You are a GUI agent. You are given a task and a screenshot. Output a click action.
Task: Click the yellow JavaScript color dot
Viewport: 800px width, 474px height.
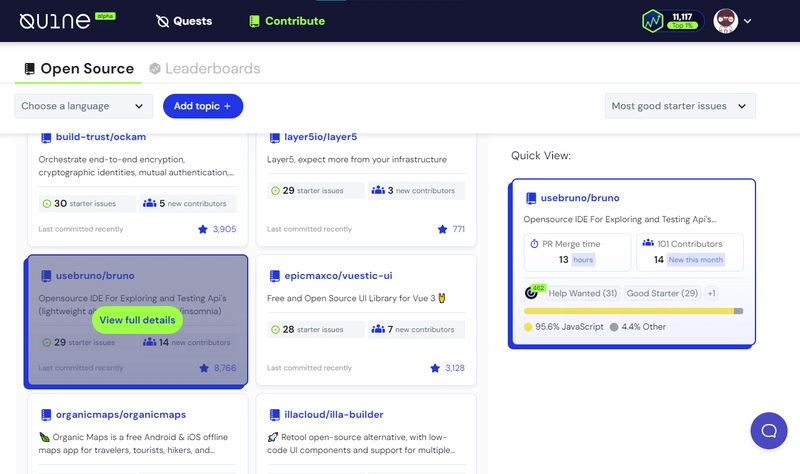528,327
